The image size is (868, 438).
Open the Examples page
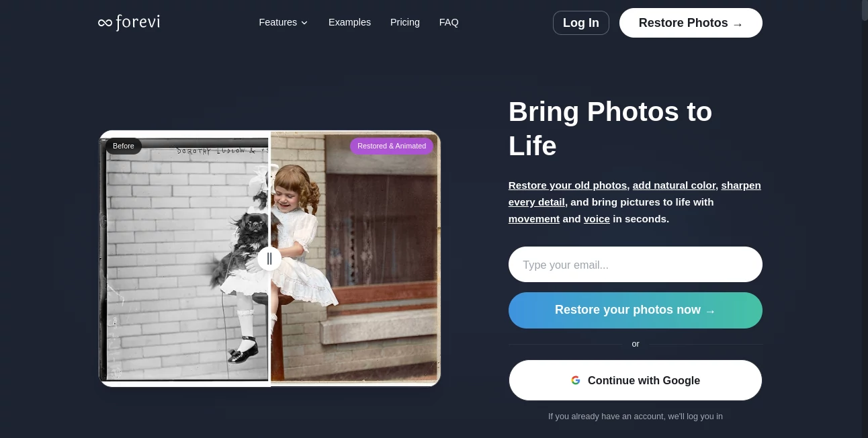click(349, 22)
